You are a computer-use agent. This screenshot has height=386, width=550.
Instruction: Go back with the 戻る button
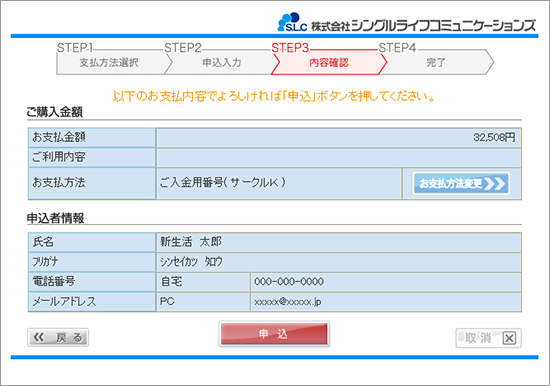coord(58,338)
